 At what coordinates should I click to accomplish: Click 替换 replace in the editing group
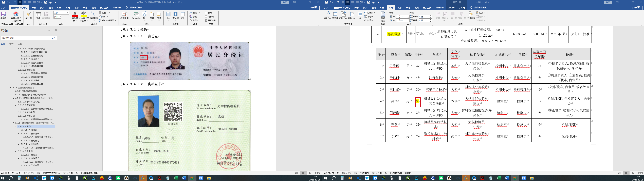click(193, 17)
